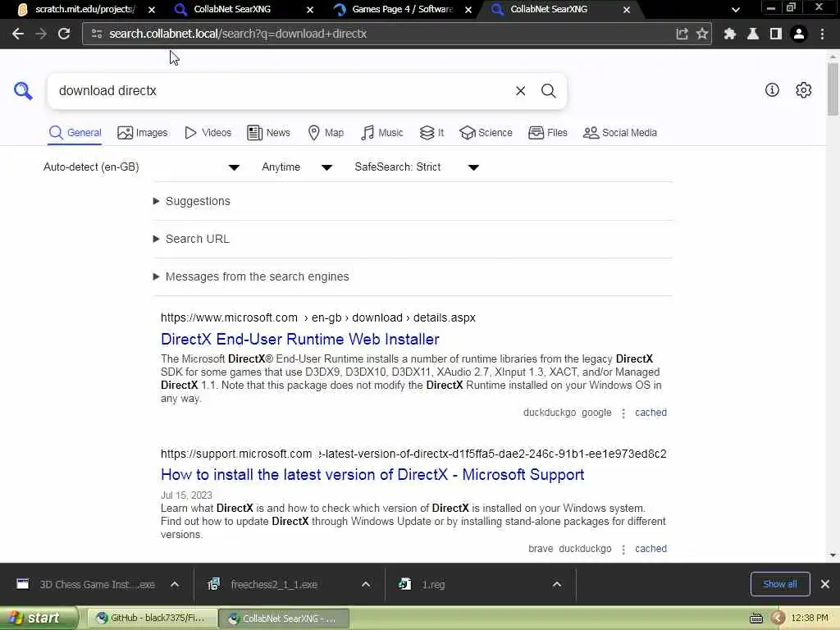Open the SafeSearch Strict dropdown
This screenshot has width=840, height=630.
[x=417, y=167]
